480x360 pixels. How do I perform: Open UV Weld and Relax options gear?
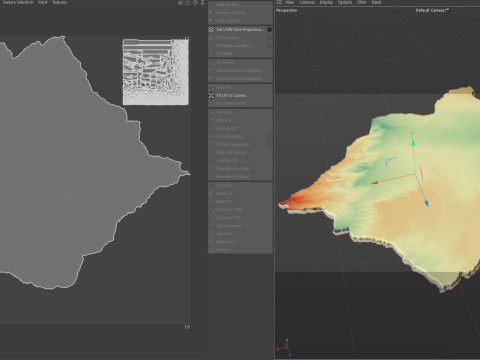tap(269, 46)
